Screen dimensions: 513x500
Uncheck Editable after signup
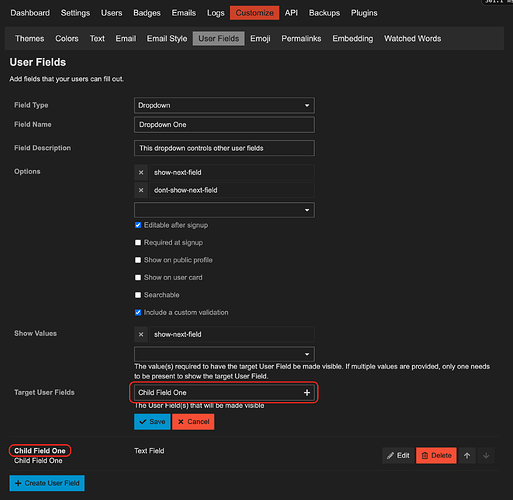point(138,225)
